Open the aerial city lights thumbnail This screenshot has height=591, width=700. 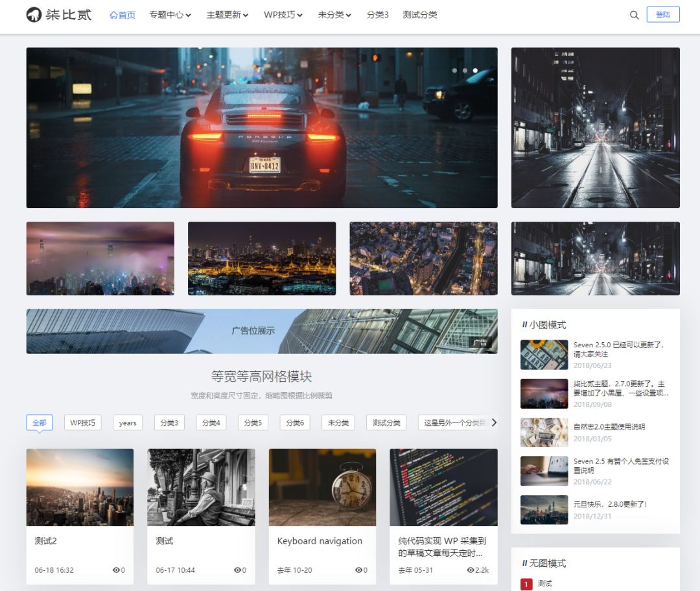tap(423, 259)
